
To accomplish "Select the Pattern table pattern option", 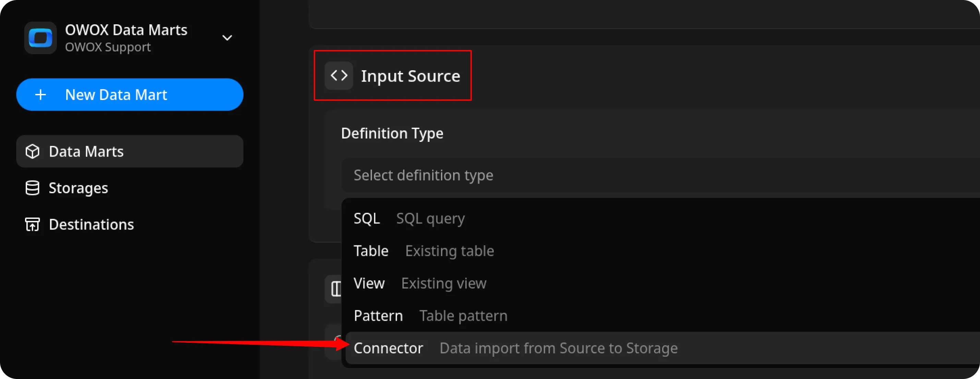I will (430, 316).
